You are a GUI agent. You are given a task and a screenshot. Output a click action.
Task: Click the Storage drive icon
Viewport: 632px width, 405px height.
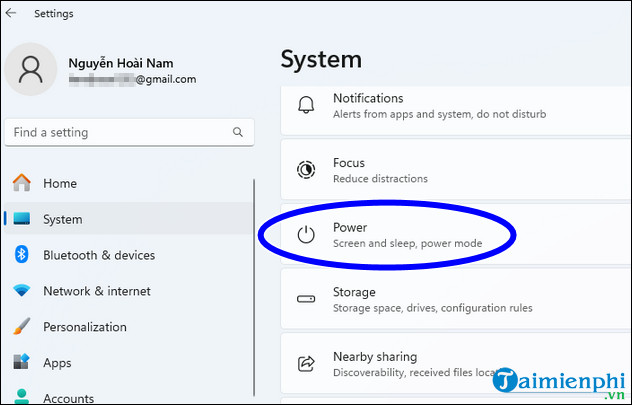click(x=306, y=299)
